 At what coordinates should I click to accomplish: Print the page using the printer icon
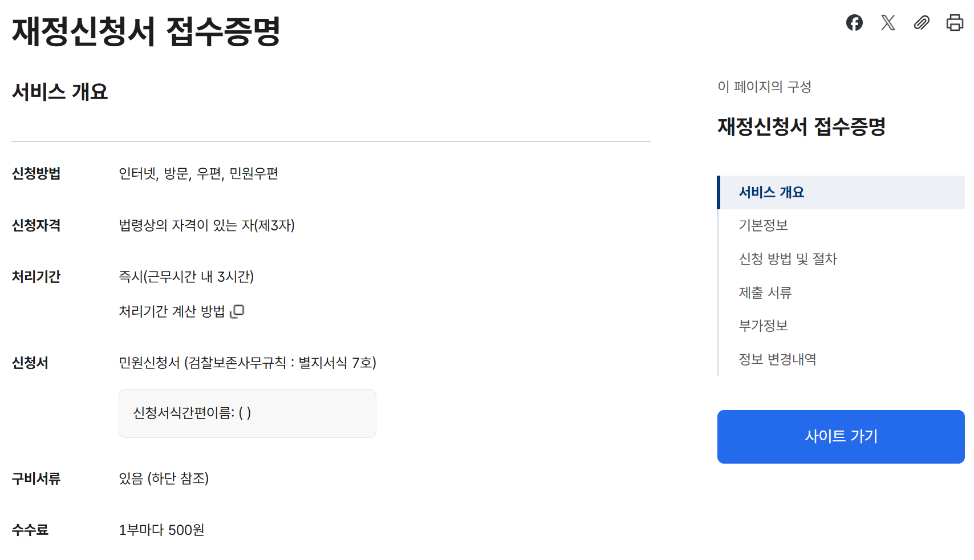(955, 23)
